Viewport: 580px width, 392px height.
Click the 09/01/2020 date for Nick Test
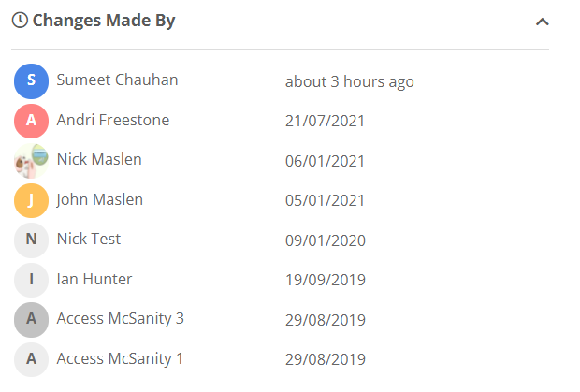click(x=326, y=240)
